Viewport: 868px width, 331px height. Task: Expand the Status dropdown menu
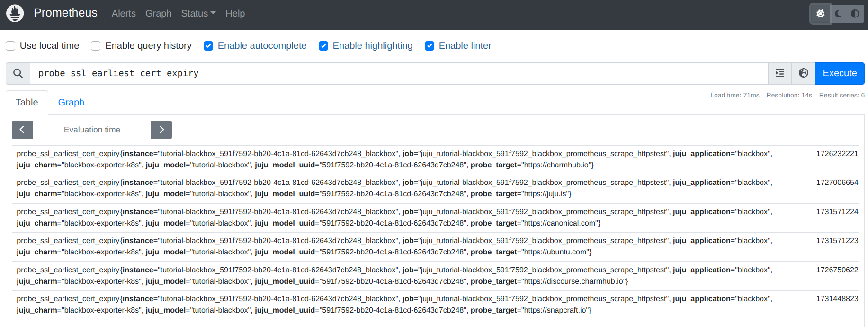tap(198, 14)
